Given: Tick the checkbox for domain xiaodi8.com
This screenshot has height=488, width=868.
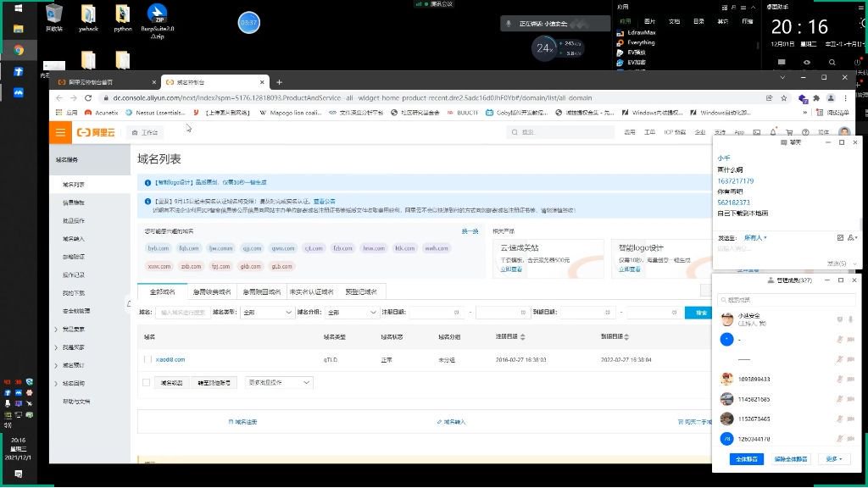Looking at the screenshot, I should 147,359.
